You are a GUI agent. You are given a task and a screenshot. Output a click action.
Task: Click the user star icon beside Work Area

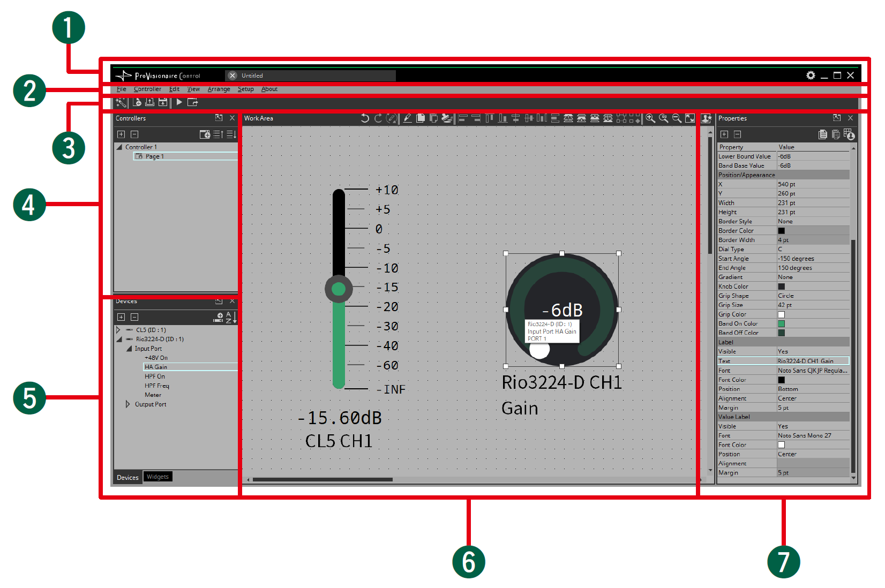(706, 118)
